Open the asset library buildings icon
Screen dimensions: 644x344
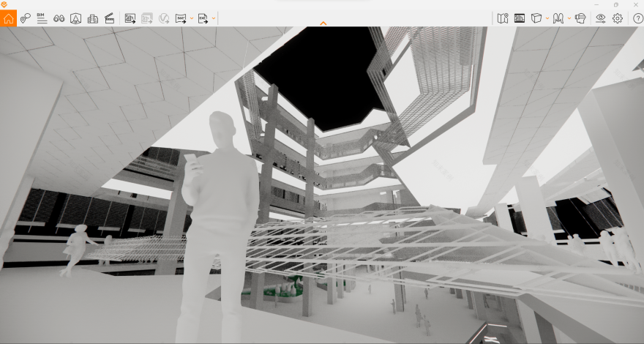92,18
